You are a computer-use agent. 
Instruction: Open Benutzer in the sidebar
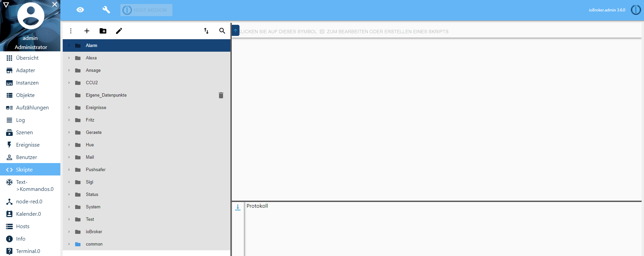point(30,157)
